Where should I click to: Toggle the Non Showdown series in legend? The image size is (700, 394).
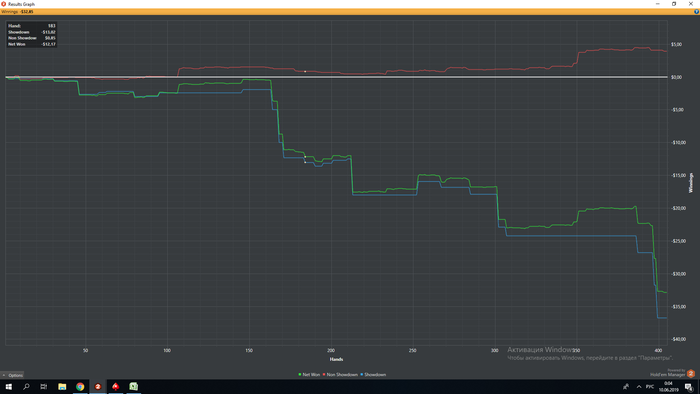pyautogui.click(x=340, y=375)
